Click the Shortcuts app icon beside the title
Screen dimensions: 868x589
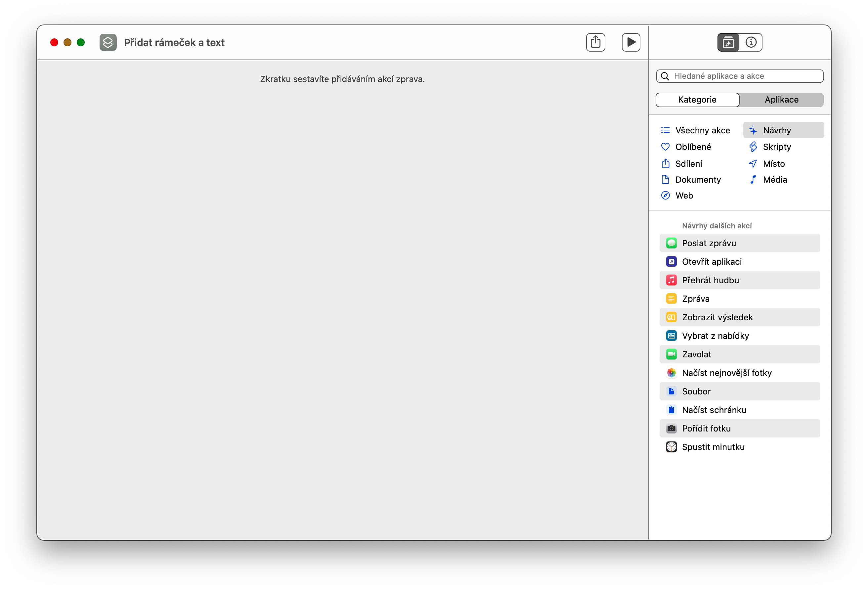pos(108,42)
